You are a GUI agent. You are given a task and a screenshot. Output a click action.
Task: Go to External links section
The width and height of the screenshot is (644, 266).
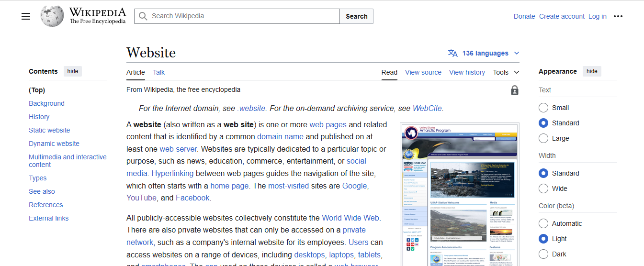point(48,218)
